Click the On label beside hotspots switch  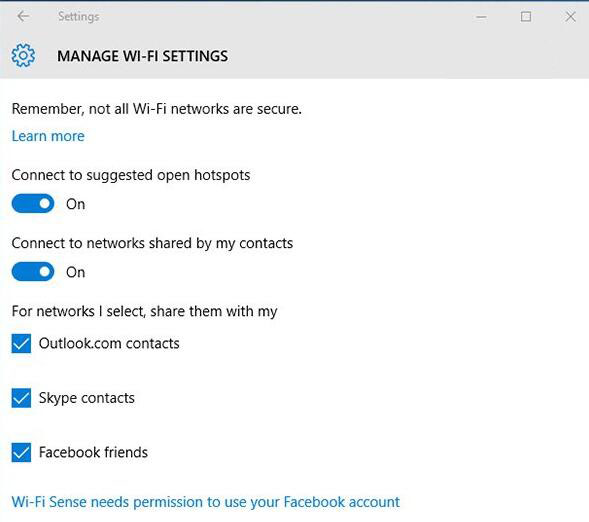point(76,204)
